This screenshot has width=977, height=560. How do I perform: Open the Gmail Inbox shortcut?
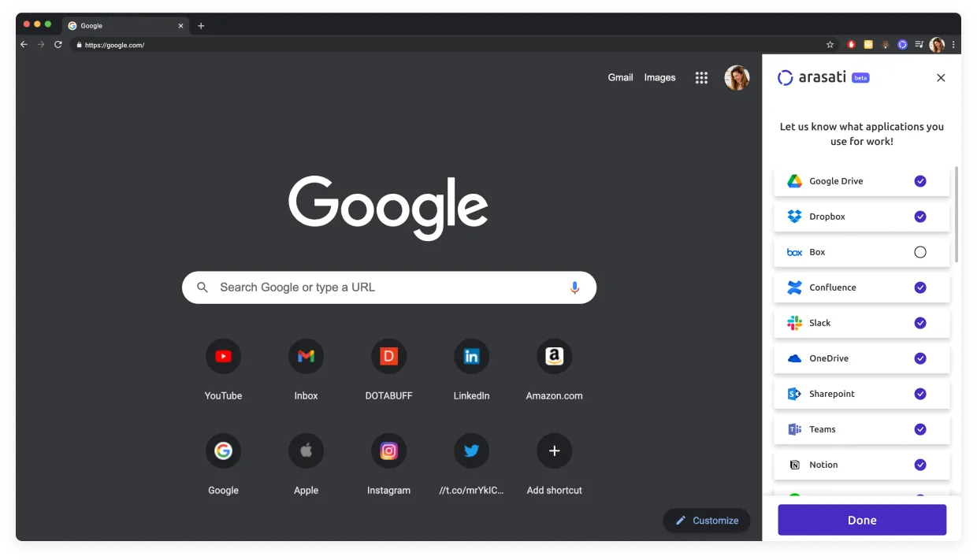(306, 357)
